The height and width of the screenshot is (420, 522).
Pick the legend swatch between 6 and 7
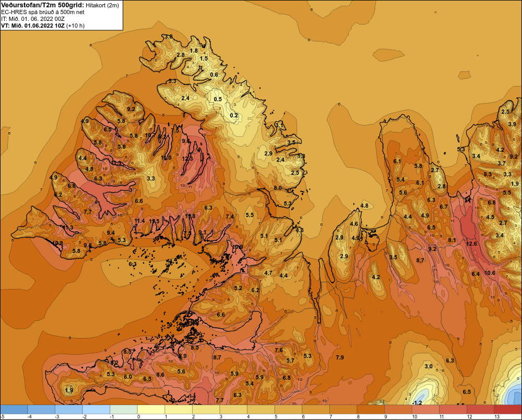coord(316,410)
